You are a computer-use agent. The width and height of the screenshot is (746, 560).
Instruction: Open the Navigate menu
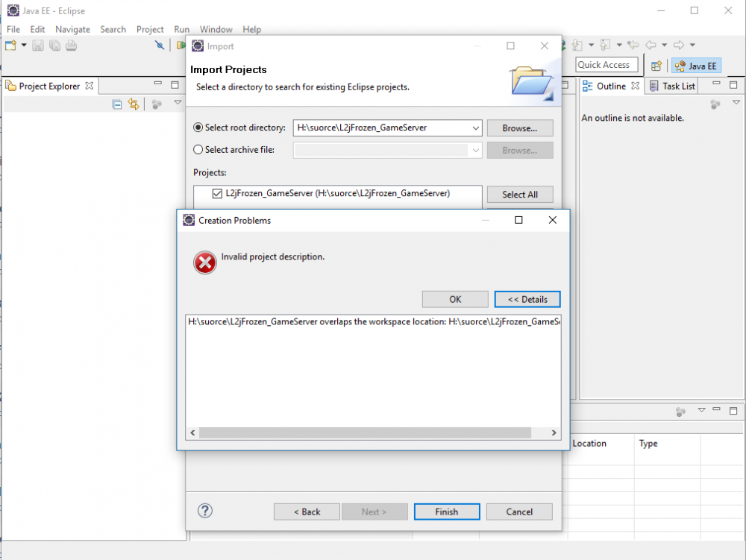72,29
